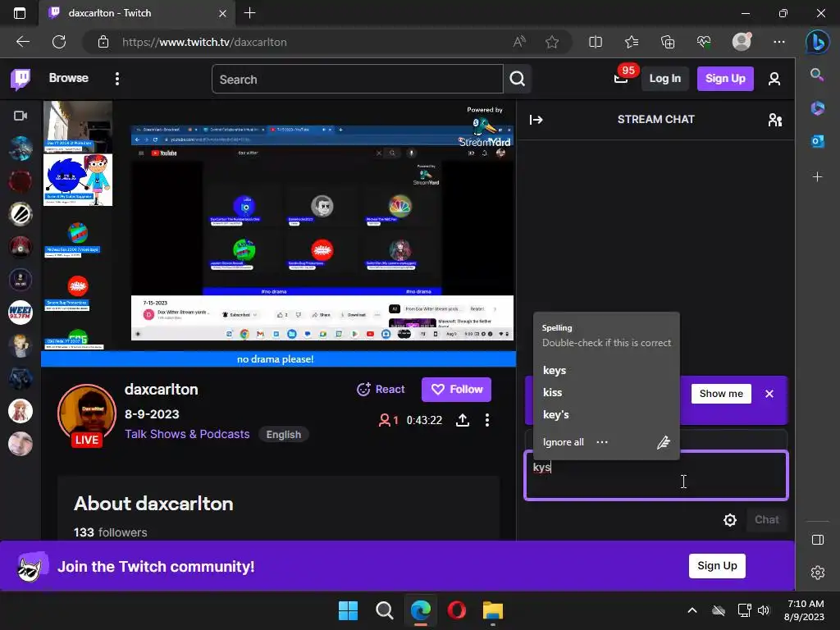Show hidden system tray icons
The height and width of the screenshot is (630, 840).
pos(692,610)
